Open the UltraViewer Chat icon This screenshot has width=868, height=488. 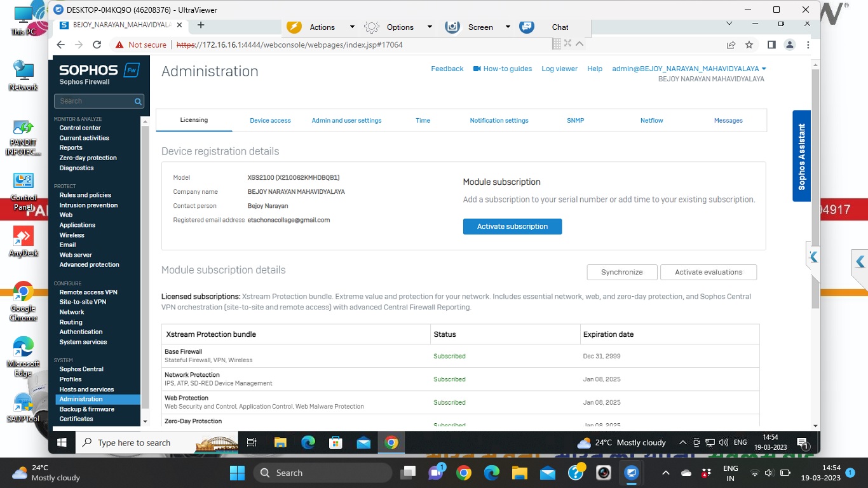pyautogui.click(x=527, y=27)
